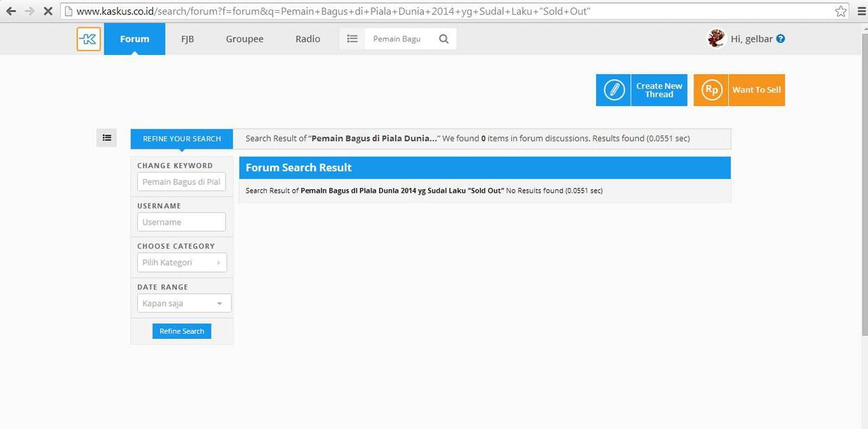
Task: Stop page loading with X button
Action: point(47,11)
